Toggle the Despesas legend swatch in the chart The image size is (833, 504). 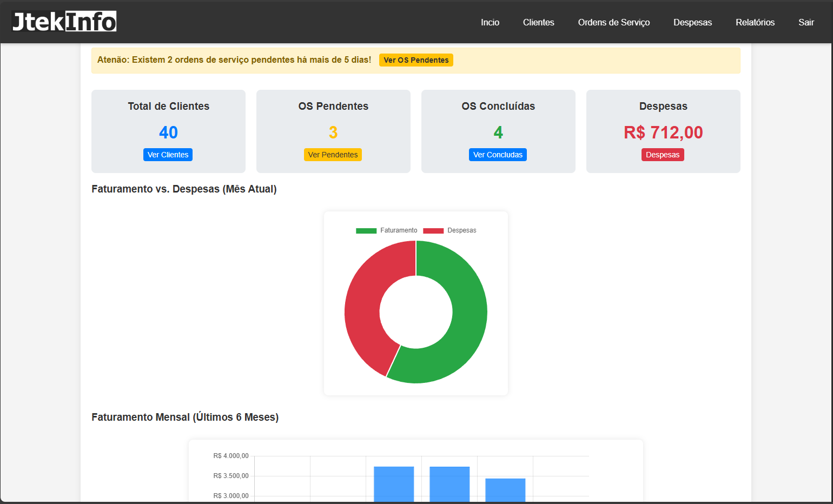[x=433, y=230]
